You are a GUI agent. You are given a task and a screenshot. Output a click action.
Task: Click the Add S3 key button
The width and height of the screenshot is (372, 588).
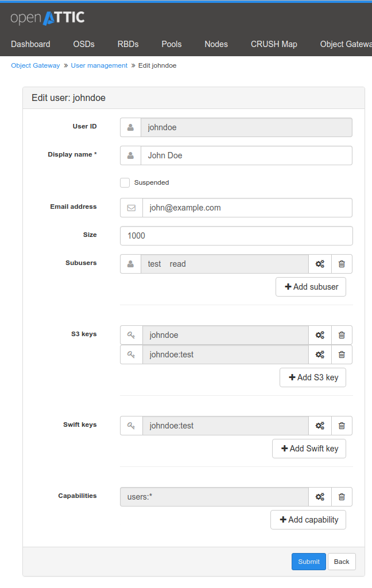[313, 377]
